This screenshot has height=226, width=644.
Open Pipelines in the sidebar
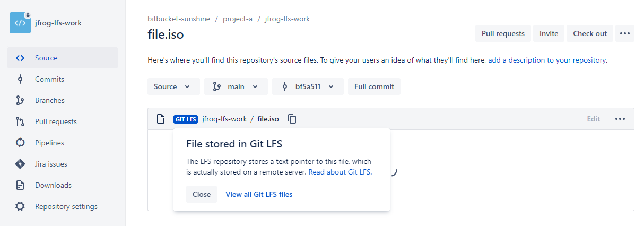(x=63, y=143)
